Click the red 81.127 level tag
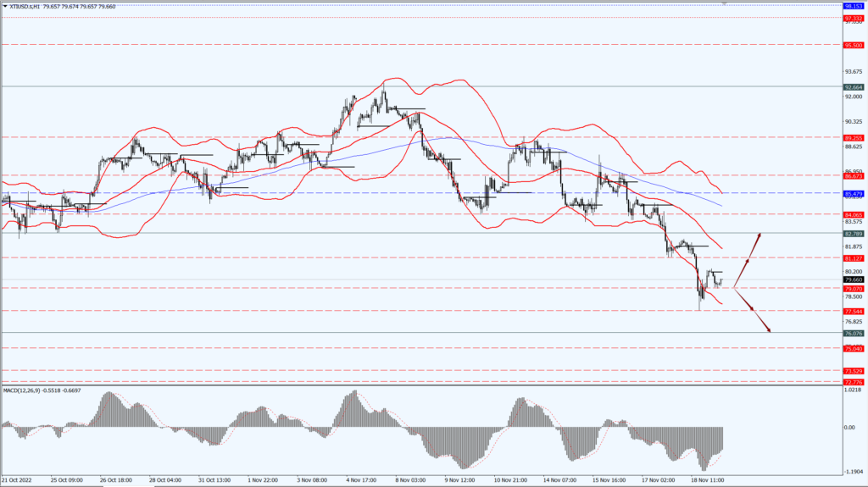This screenshot has height=487, width=868. 854,257
